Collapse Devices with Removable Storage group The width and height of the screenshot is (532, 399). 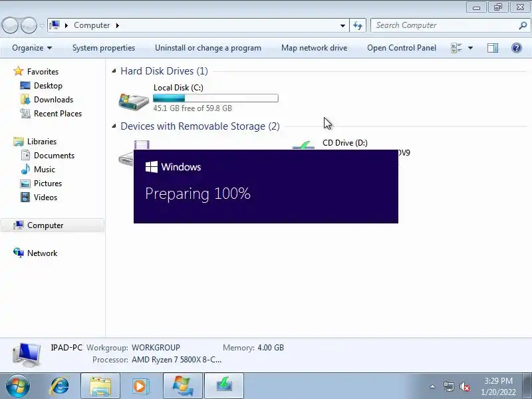(114, 126)
